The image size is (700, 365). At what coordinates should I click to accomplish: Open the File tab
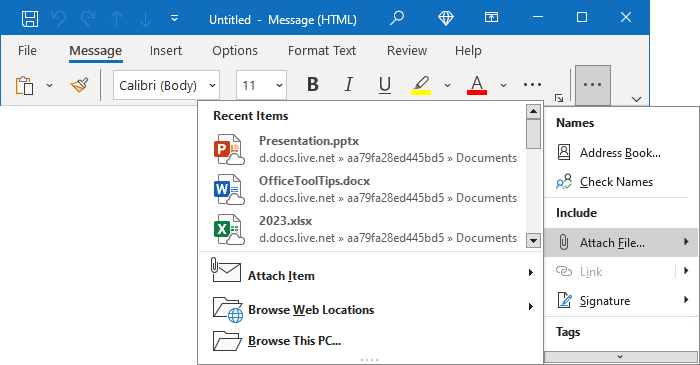pos(27,50)
